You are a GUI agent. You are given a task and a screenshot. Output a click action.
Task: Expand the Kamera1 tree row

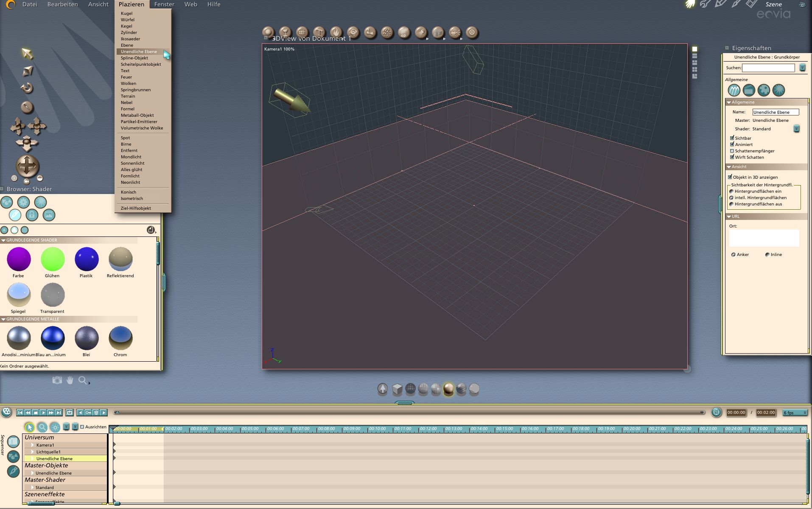(x=32, y=445)
